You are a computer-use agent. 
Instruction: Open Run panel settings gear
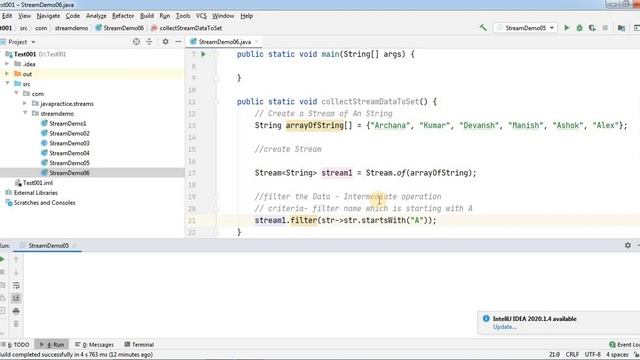628,245
